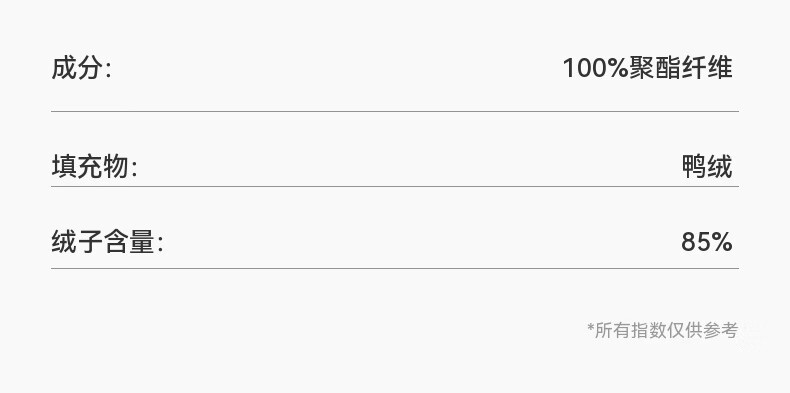Click the 聚酯纤维 material name
790x393 pixels.
pos(681,68)
